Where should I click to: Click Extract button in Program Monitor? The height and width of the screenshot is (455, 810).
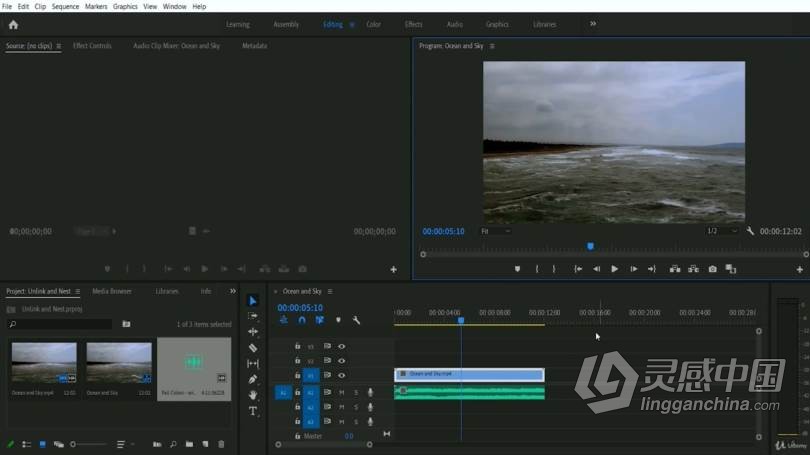pyautogui.click(x=693, y=269)
